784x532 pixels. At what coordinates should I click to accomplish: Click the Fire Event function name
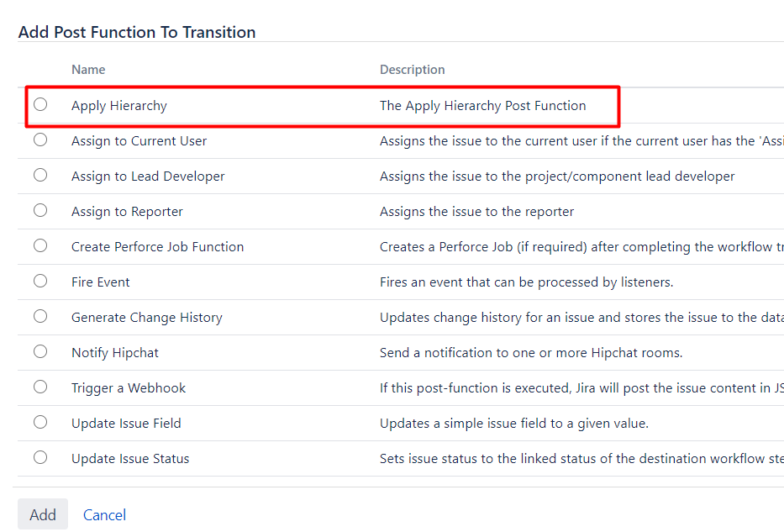100,282
